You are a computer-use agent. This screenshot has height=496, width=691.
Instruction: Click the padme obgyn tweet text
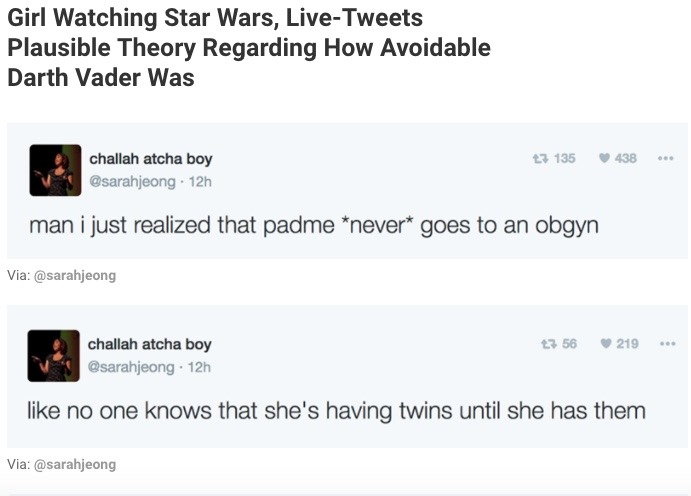coord(313,225)
